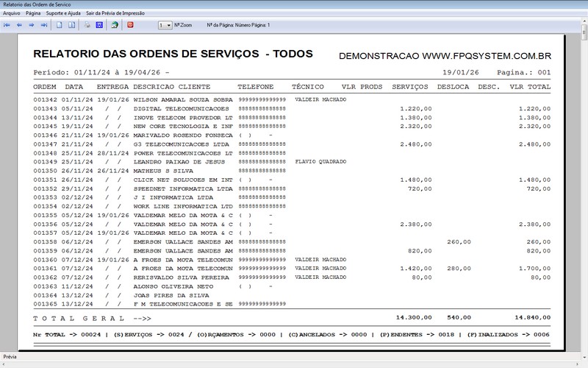The height and width of the screenshot is (368, 588).
Task: Click order number 001356
Action: 45,224
